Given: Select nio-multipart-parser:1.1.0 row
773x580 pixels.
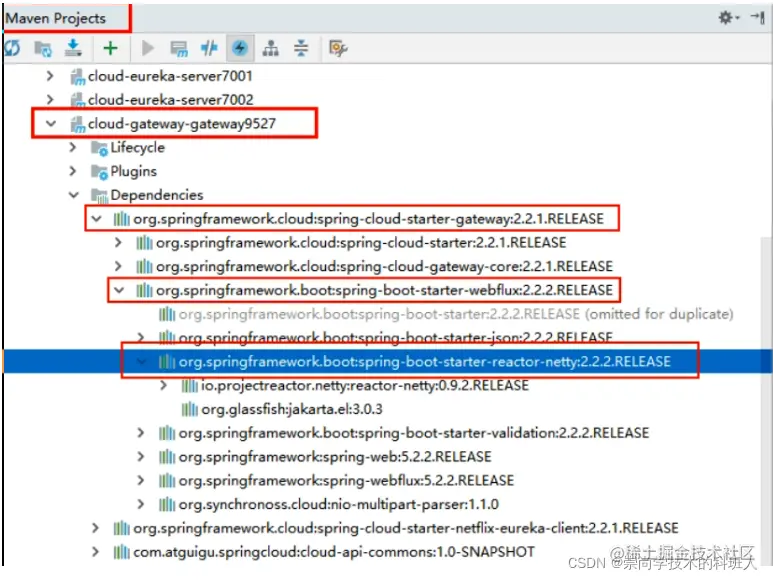Looking at the screenshot, I should pyautogui.click(x=339, y=504).
